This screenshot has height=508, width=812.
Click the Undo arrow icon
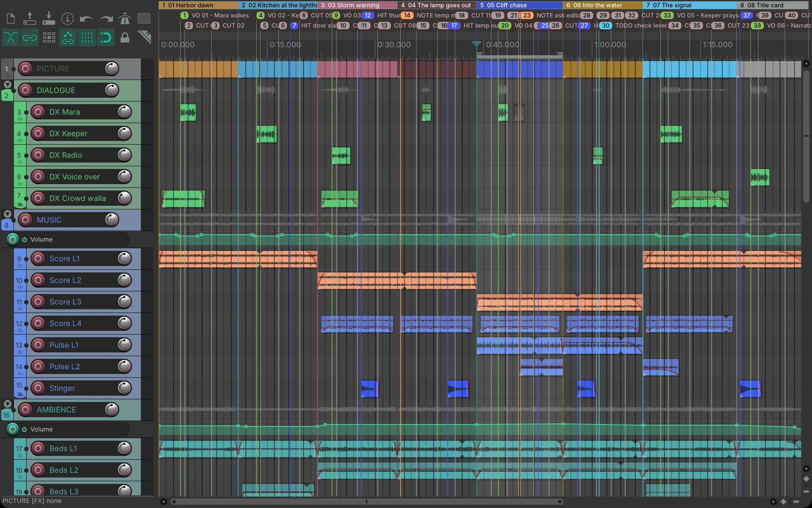[x=87, y=18]
